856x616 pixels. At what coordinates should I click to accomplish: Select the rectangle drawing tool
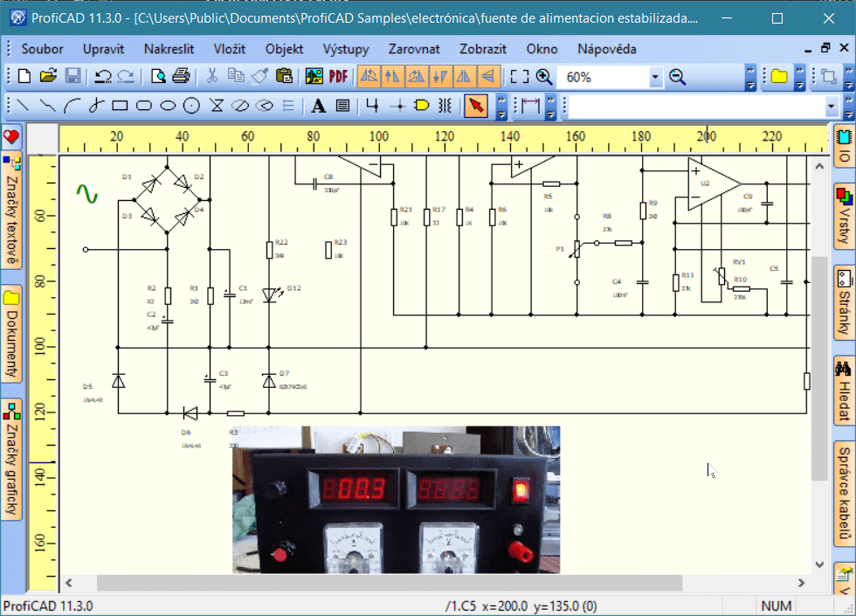(121, 106)
